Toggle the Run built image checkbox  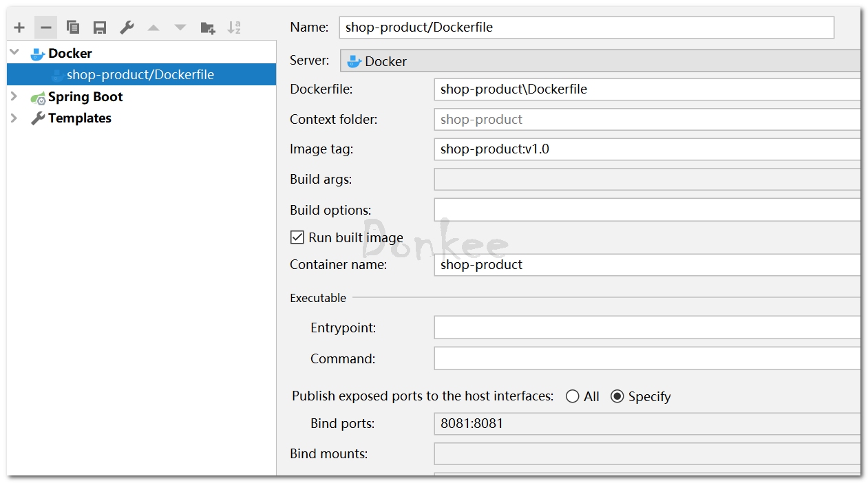coord(297,237)
